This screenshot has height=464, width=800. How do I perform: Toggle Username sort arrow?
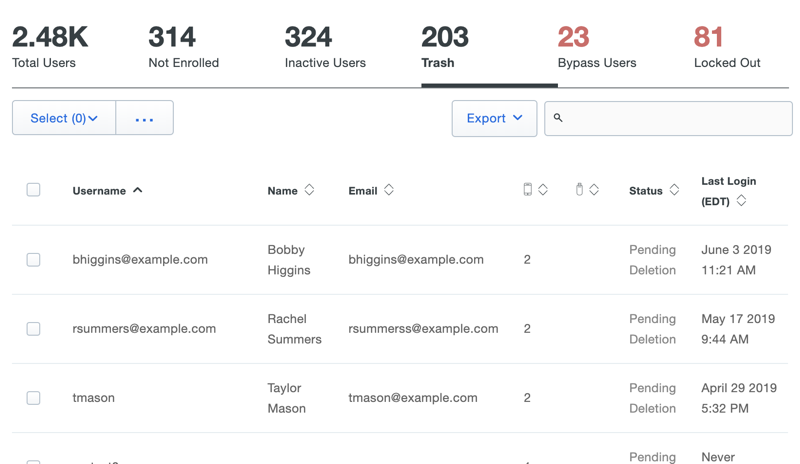pyautogui.click(x=138, y=190)
